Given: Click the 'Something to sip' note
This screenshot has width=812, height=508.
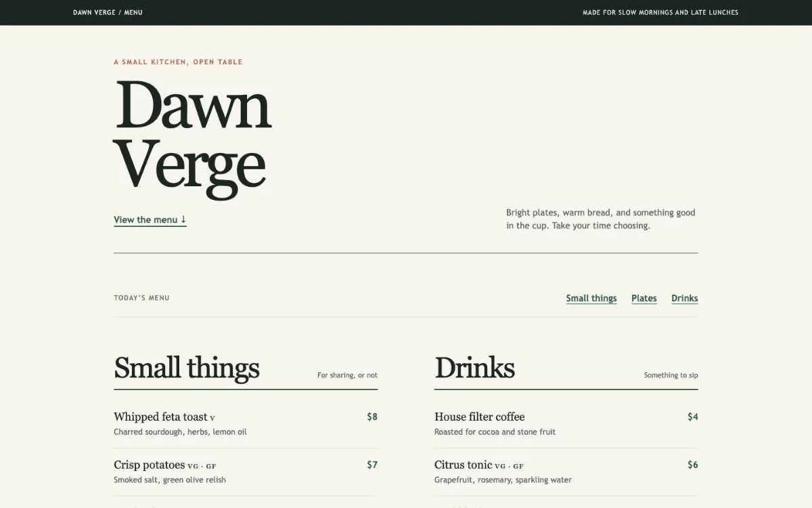Looking at the screenshot, I should 671,375.
